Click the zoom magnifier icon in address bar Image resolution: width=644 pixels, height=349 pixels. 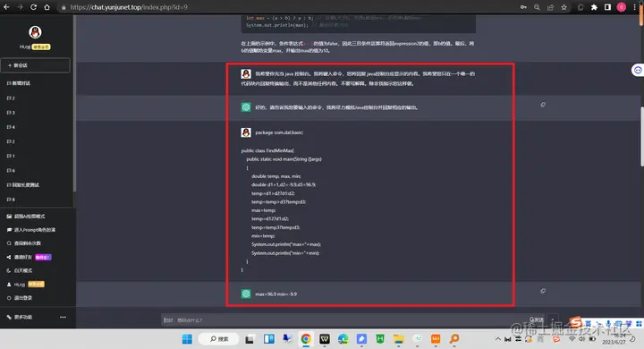pos(537,7)
